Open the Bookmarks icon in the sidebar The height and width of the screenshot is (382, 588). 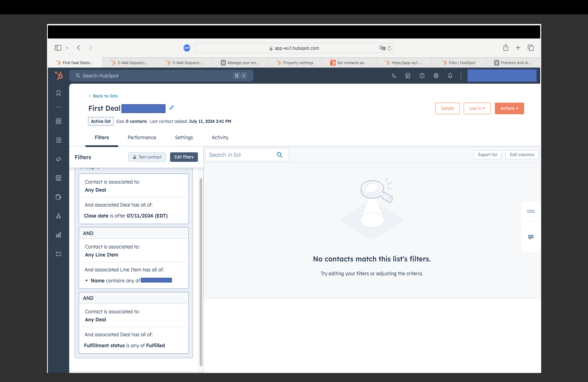[x=59, y=93]
